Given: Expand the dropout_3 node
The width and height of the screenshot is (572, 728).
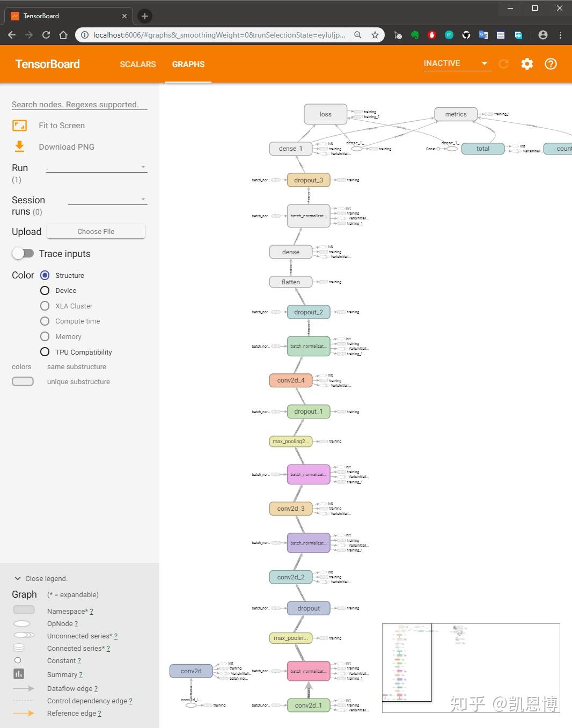Looking at the screenshot, I should pos(309,180).
